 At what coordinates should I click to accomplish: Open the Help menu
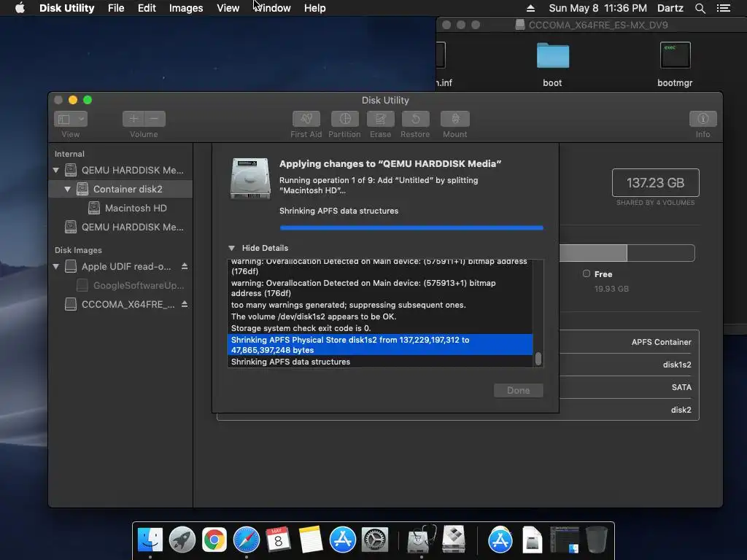click(315, 8)
